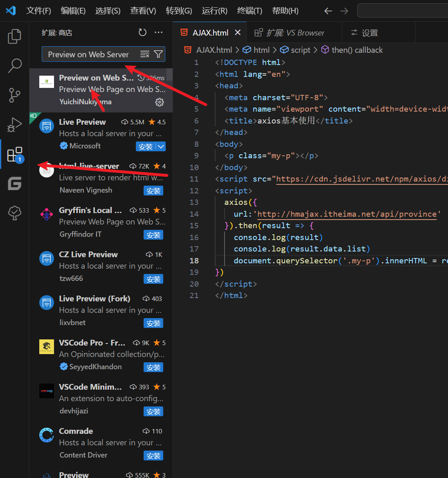Open the 运行(R) menu
Screen dimensions: 448x478
click(x=214, y=11)
